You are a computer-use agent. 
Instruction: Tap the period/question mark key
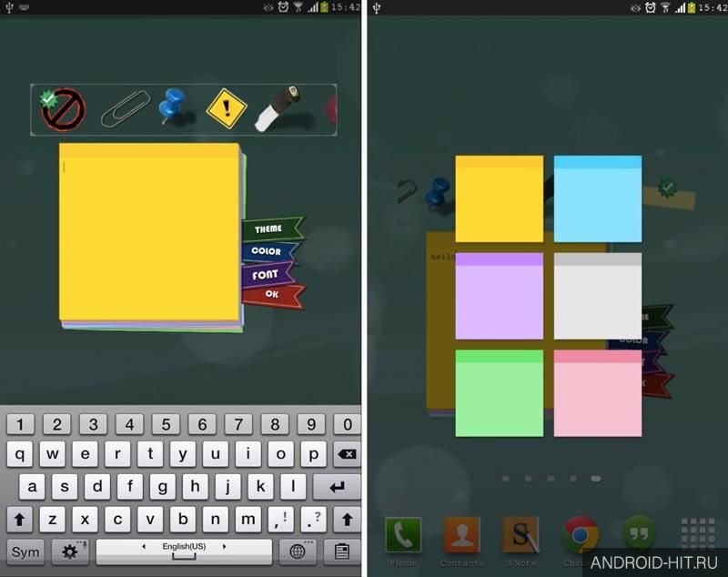[x=313, y=520]
